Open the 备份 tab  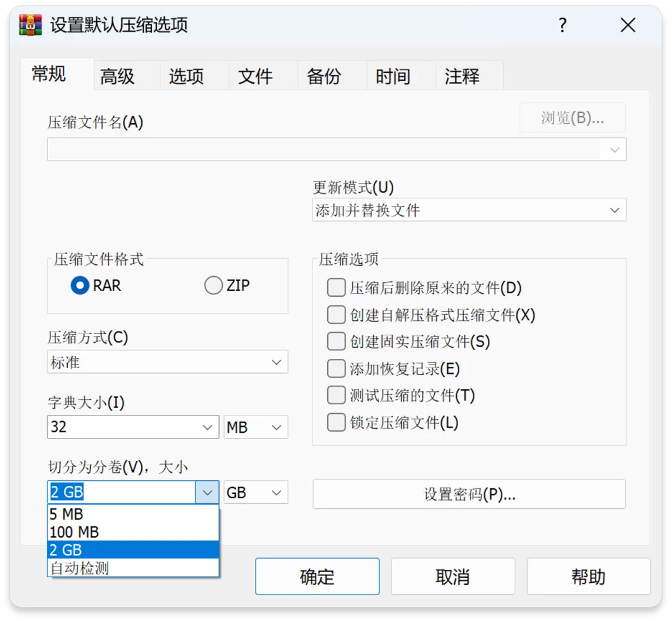[x=324, y=77]
